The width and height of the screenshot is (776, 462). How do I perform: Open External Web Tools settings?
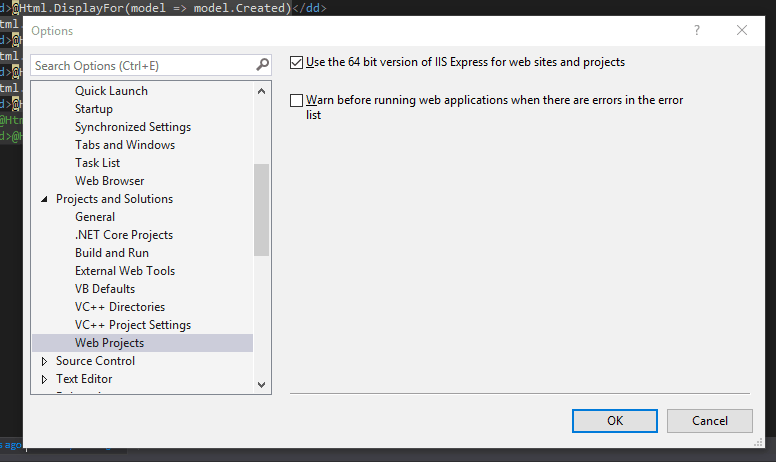[124, 271]
